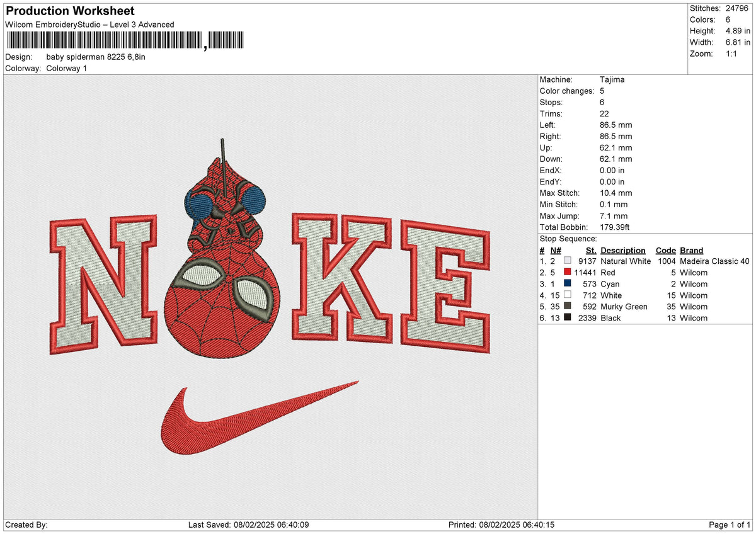This screenshot has height=534, width=756.
Task: Click the code 1004 cell
Action: [666, 261]
